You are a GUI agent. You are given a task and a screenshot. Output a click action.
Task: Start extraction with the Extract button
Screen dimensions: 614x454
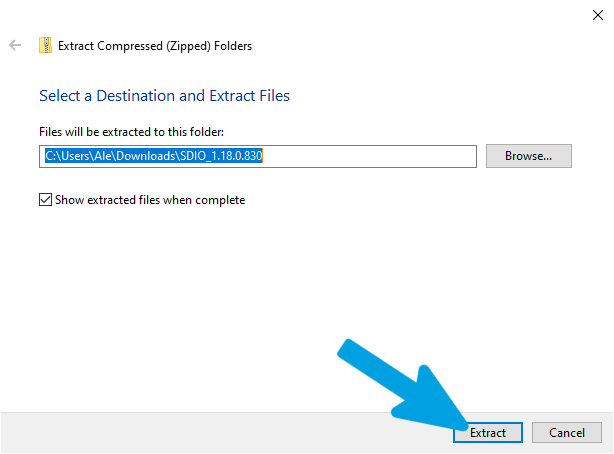(488, 432)
